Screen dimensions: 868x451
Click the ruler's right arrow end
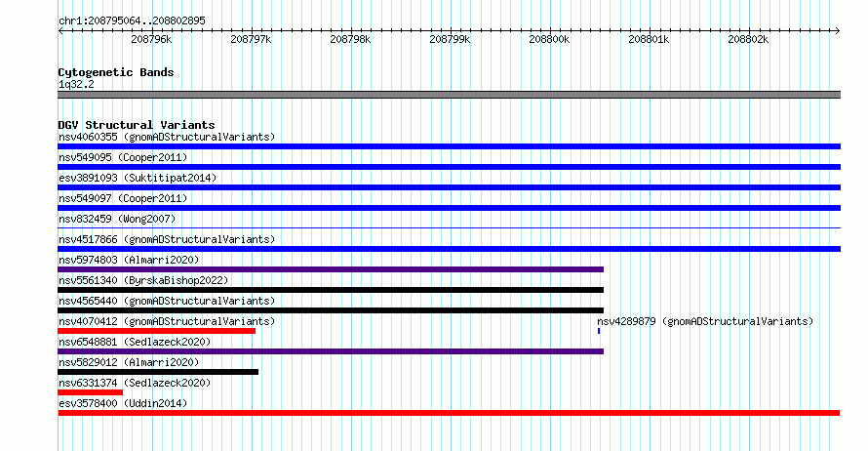(x=838, y=31)
